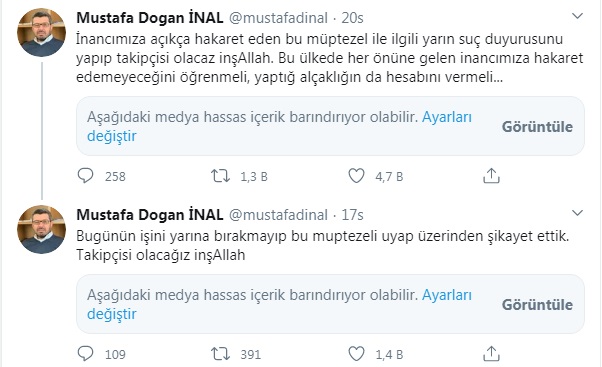Open the first tweet's chevron menu
Viewport: 602px width, 367px height.
(577, 16)
